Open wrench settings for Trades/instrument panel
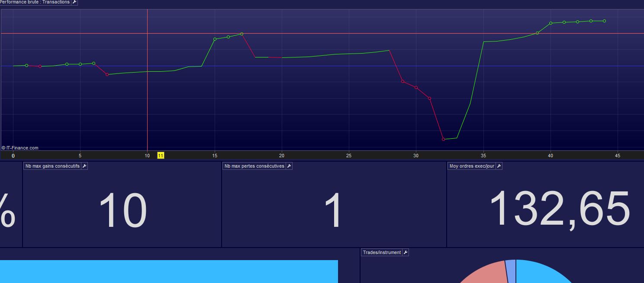The width and height of the screenshot is (644, 283). [x=406, y=252]
